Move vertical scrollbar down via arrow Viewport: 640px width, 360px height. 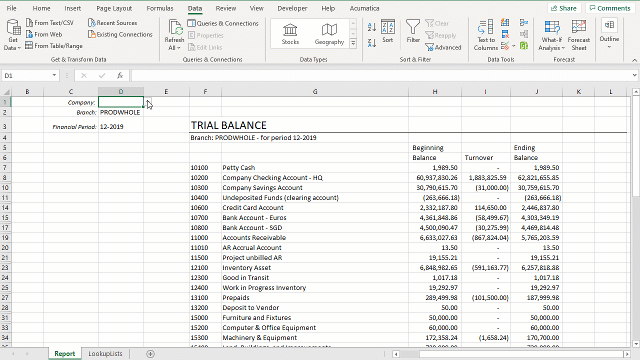(636, 344)
